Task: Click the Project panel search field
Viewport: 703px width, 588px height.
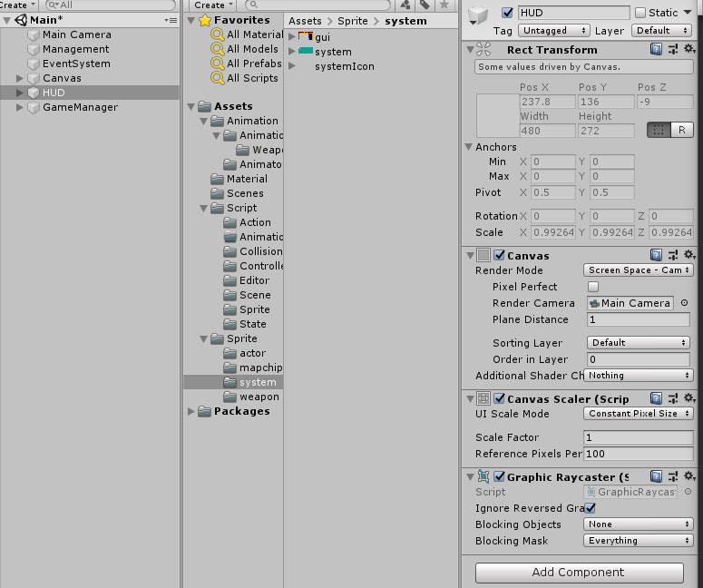Action: [318, 5]
